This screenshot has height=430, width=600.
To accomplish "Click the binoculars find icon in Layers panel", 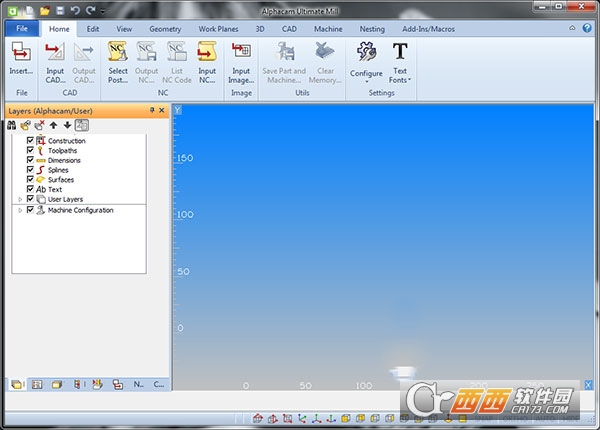I will (11, 125).
